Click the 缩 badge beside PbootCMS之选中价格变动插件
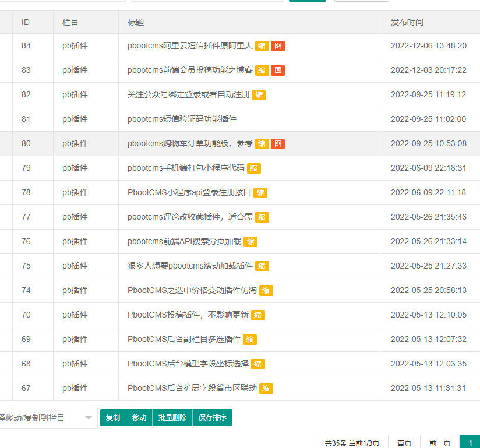The width and height of the screenshot is (480, 448). 266,291
